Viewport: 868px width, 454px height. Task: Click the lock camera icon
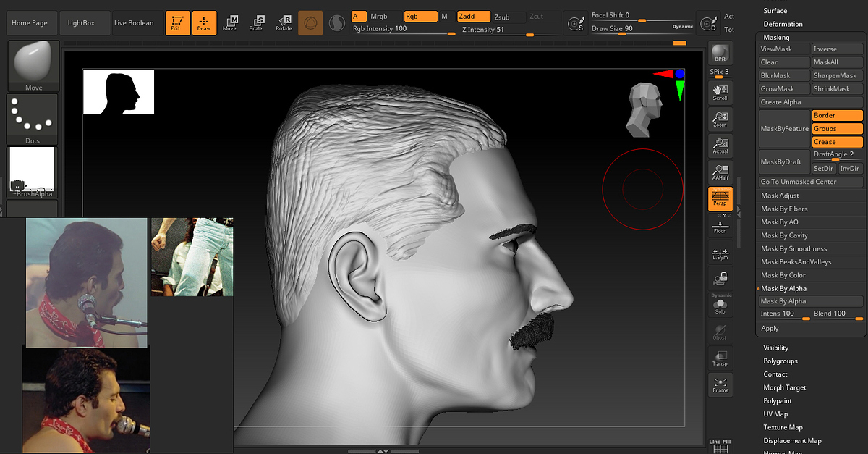pyautogui.click(x=720, y=278)
